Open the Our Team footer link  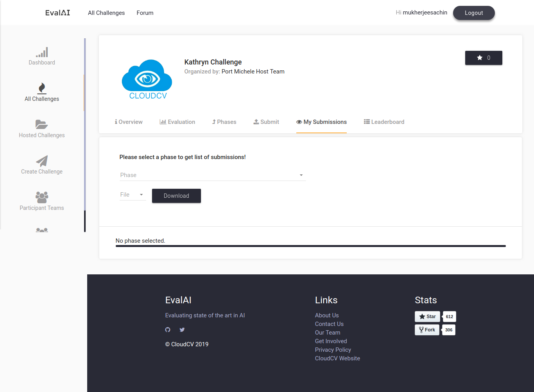coord(328,333)
